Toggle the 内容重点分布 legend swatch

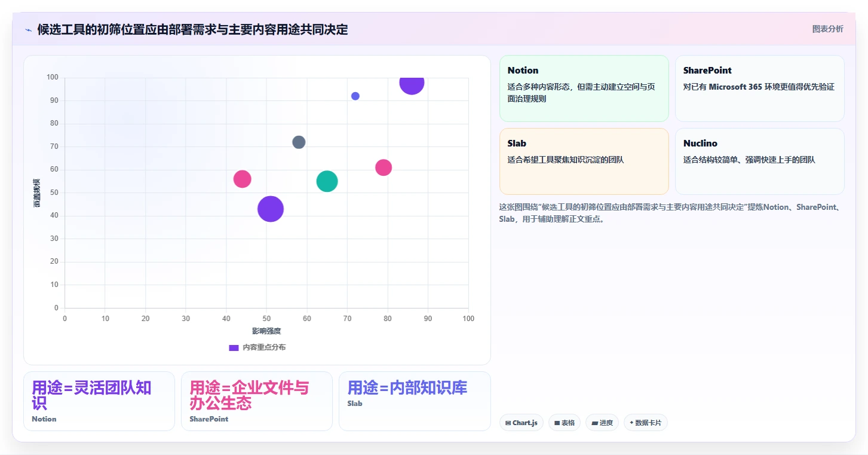pos(234,347)
